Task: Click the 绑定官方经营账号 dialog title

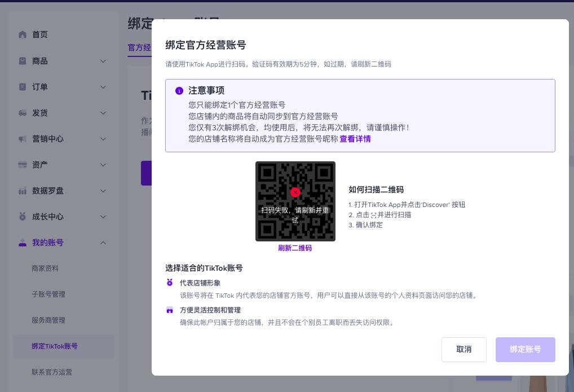Action: (x=206, y=45)
